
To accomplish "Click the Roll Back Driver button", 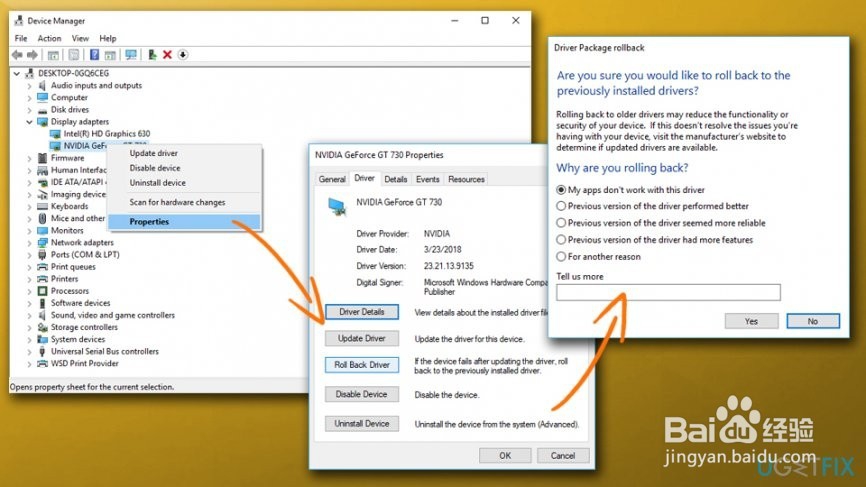I will click(x=362, y=365).
